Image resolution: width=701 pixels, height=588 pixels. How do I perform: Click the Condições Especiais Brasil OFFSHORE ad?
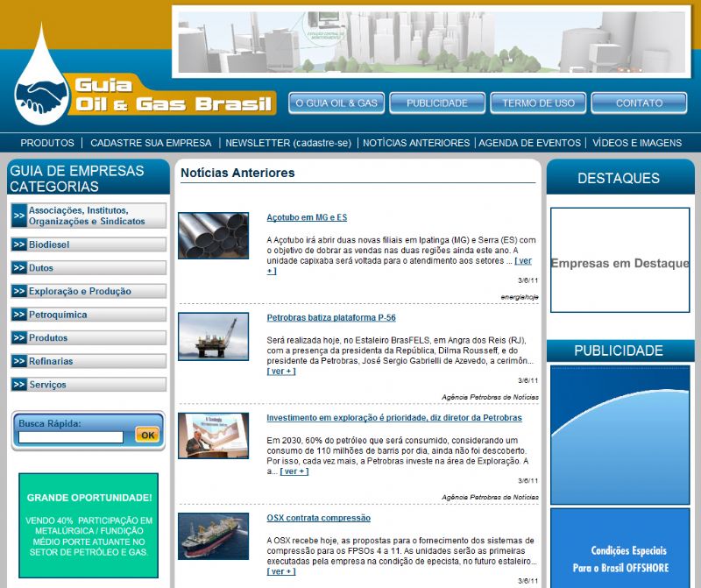[x=620, y=549]
